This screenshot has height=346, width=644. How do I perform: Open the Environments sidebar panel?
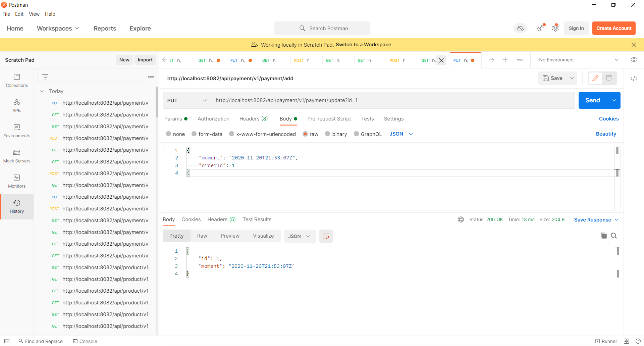coord(17,131)
